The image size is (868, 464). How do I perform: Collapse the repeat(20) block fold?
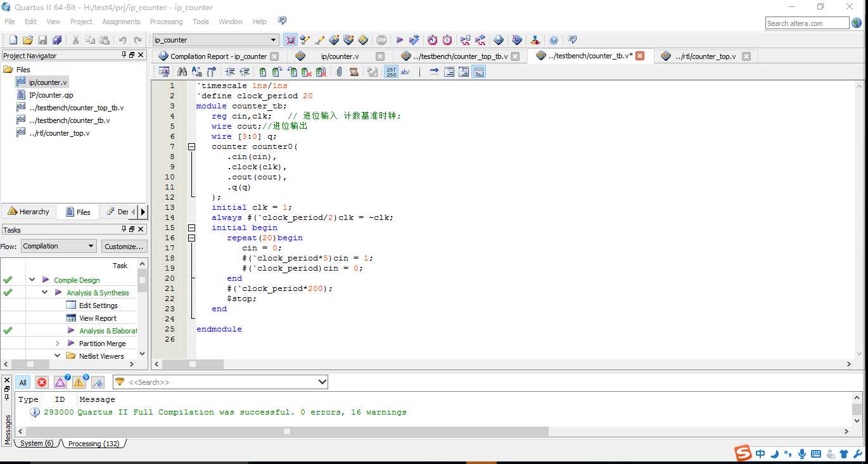(x=191, y=238)
